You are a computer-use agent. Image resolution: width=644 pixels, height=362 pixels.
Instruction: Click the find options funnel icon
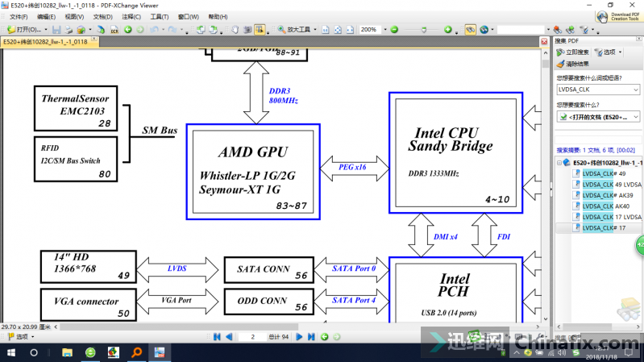pyautogui.click(x=584, y=30)
